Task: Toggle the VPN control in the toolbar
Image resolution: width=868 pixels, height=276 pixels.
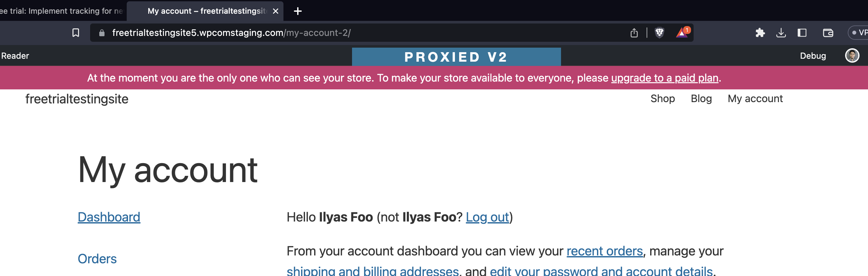Action: click(860, 33)
